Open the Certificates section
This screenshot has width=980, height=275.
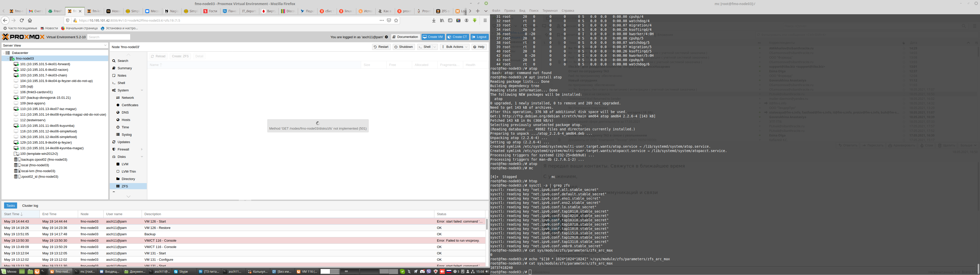coord(130,105)
